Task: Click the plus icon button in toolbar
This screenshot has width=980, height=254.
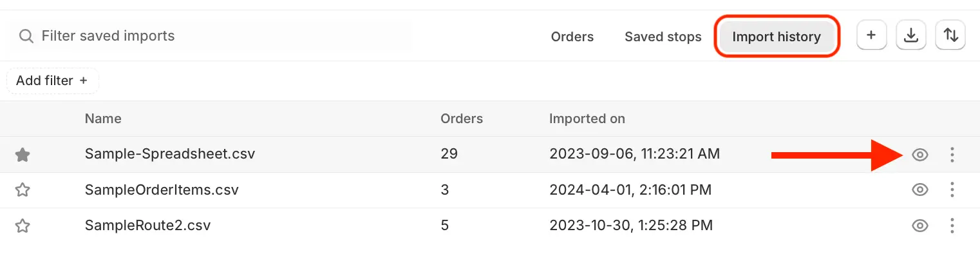Action: click(872, 35)
